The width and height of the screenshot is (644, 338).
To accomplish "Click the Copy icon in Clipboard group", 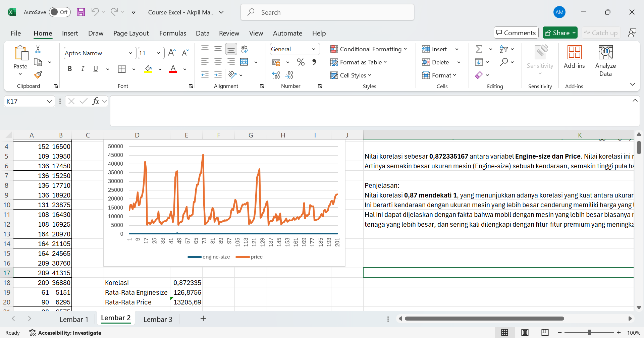I will 38,62.
